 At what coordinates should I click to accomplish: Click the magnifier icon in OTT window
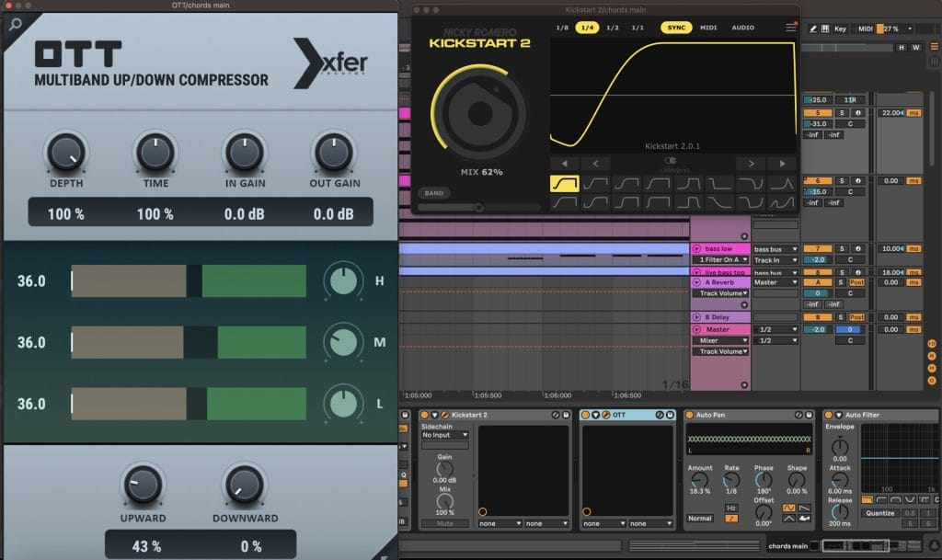15,25
